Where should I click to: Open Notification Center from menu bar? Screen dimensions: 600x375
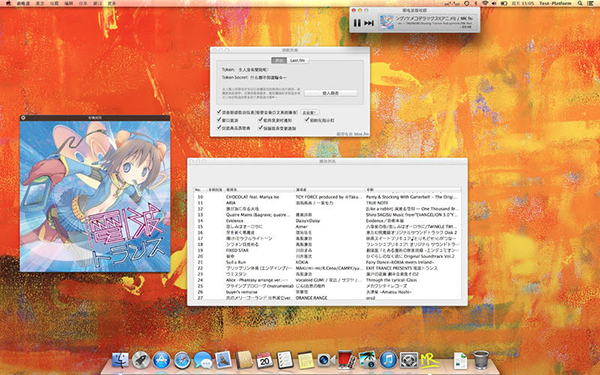pos(590,3)
